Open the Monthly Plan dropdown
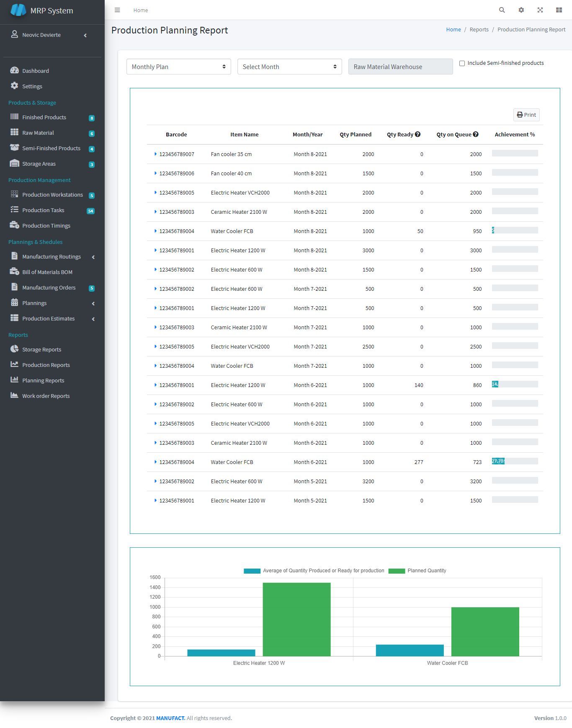Image resolution: width=572 pixels, height=728 pixels. tap(179, 67)
